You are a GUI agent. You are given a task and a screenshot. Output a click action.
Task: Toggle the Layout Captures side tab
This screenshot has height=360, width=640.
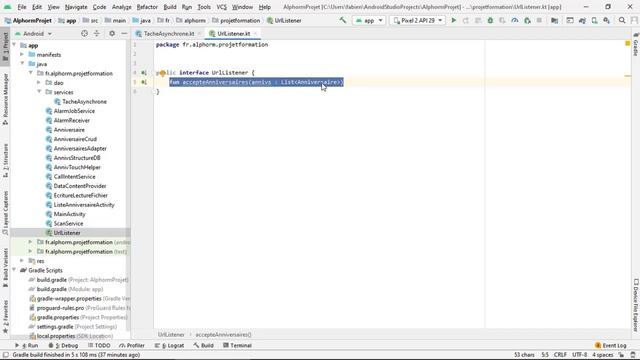tap(5, 213)
